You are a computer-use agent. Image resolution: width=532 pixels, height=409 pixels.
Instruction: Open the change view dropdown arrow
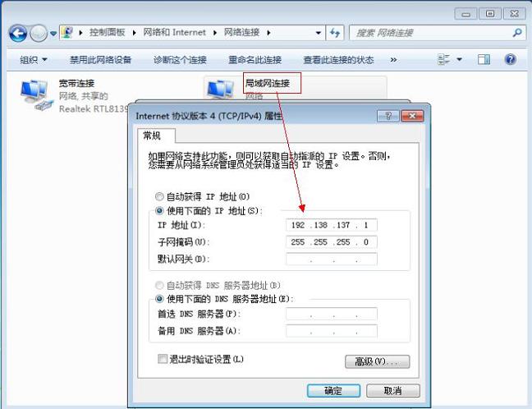460,60
